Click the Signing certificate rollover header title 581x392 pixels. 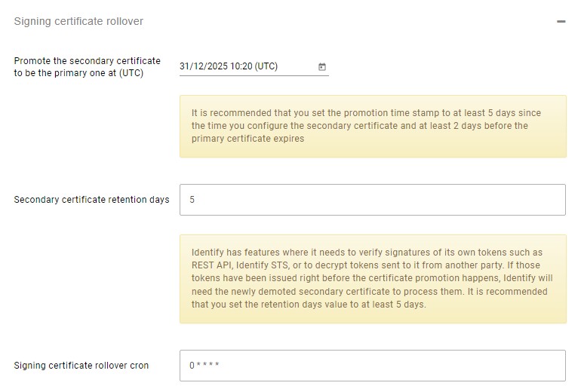[x=78, y=21]
